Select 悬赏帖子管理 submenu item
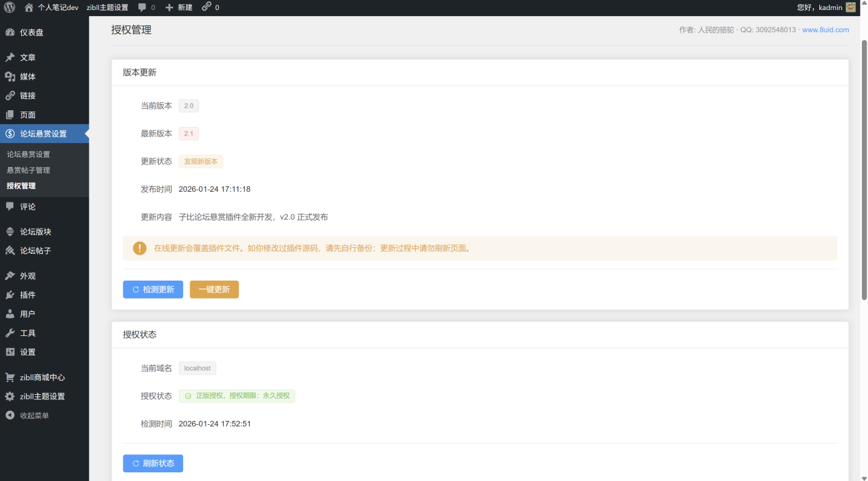 click(x=28, y=170)
